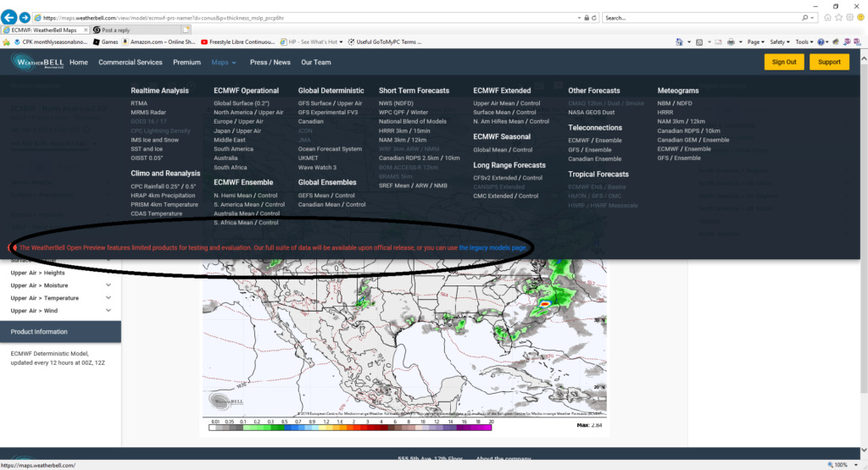Open Commercial Services in the navigation
Viewport: 868px width, 470px height.
tap(130, 63)
